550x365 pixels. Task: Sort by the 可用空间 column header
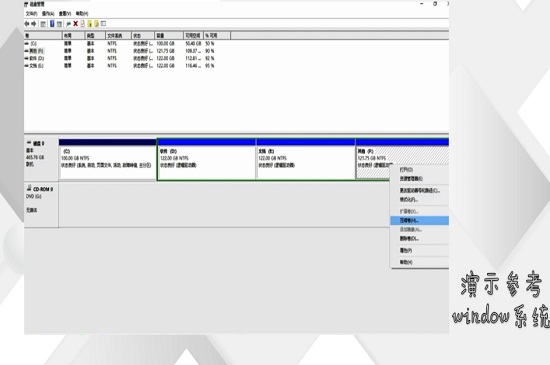click(x=194, y=35)
